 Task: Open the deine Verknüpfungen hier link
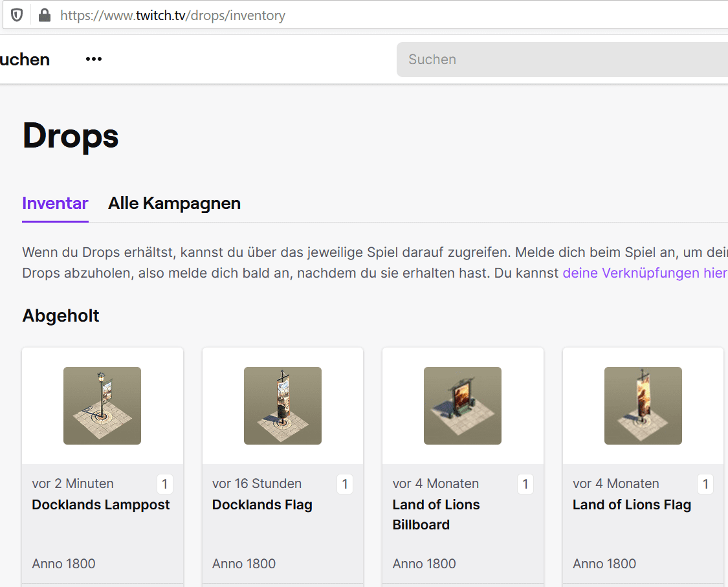645,272
